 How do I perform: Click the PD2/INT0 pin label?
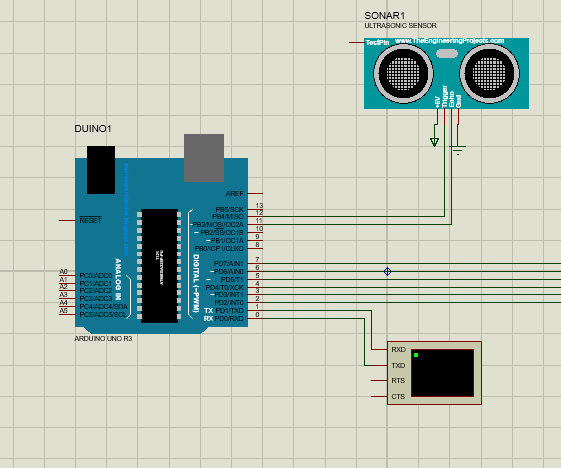(x=229, y=303)
